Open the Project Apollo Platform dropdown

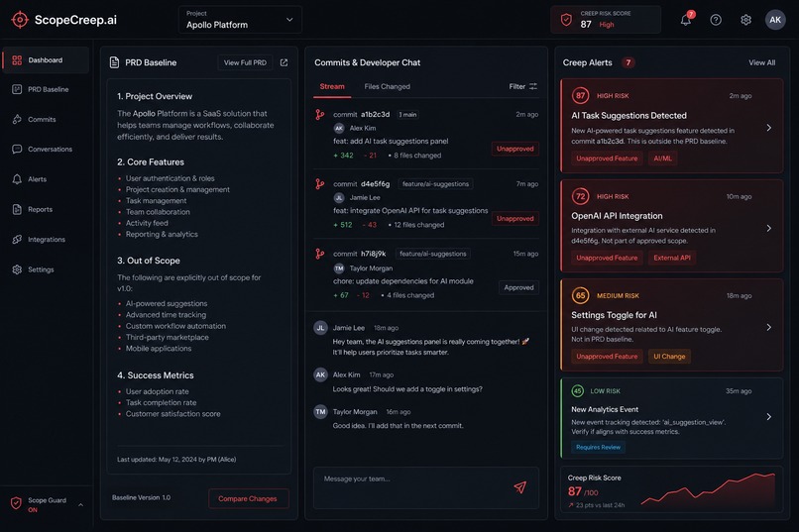pos(240,20)
